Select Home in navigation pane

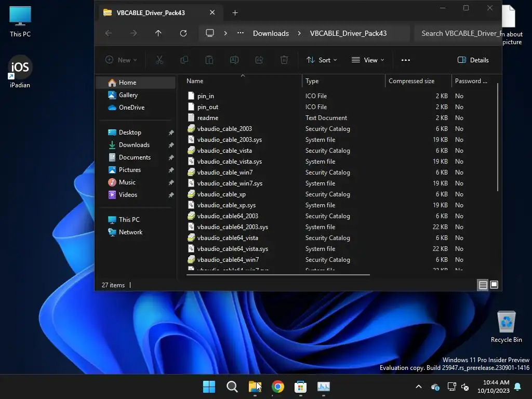click(137, 83)
